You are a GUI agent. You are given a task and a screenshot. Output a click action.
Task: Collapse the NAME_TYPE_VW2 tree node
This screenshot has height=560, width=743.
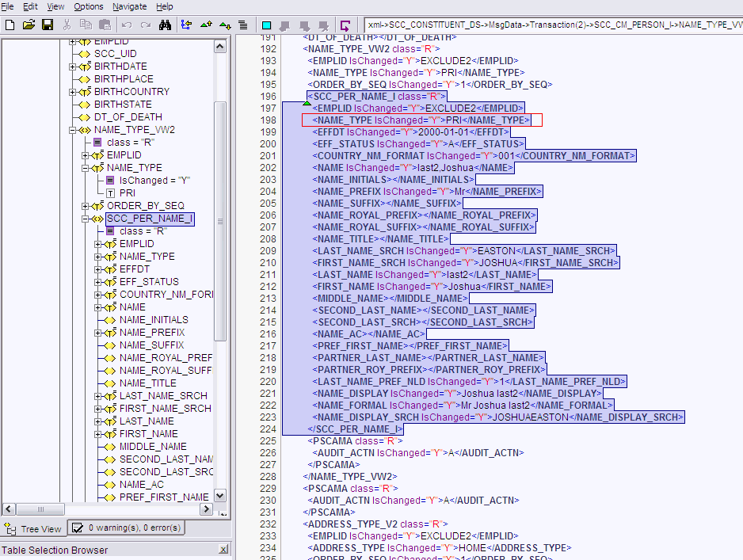73,130
